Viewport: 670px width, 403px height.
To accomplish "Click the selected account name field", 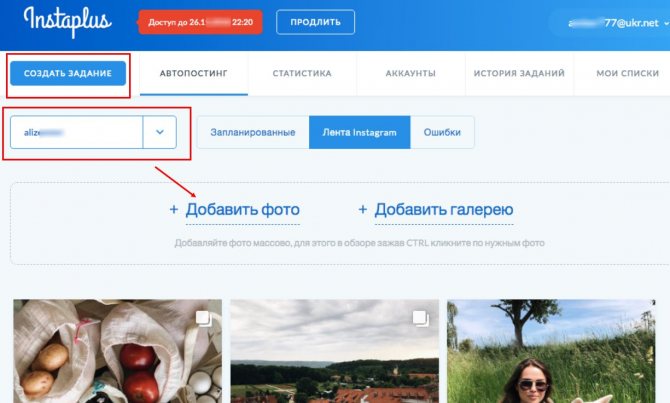I will [x=76, y=132].
